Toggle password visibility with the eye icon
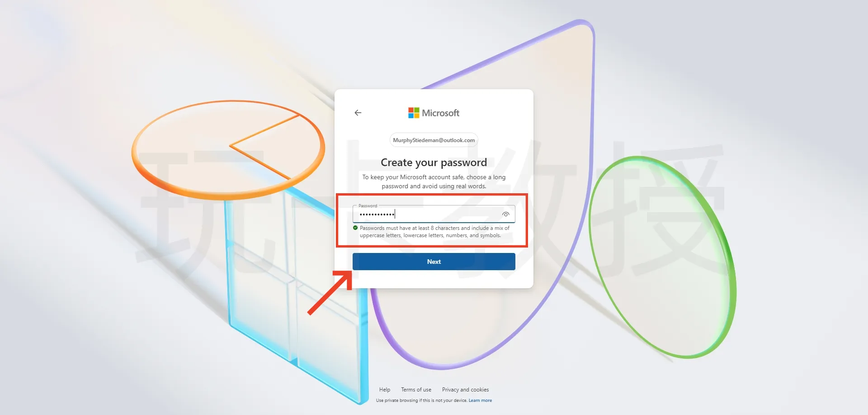The image size is (868, 415). click(506, 214)
